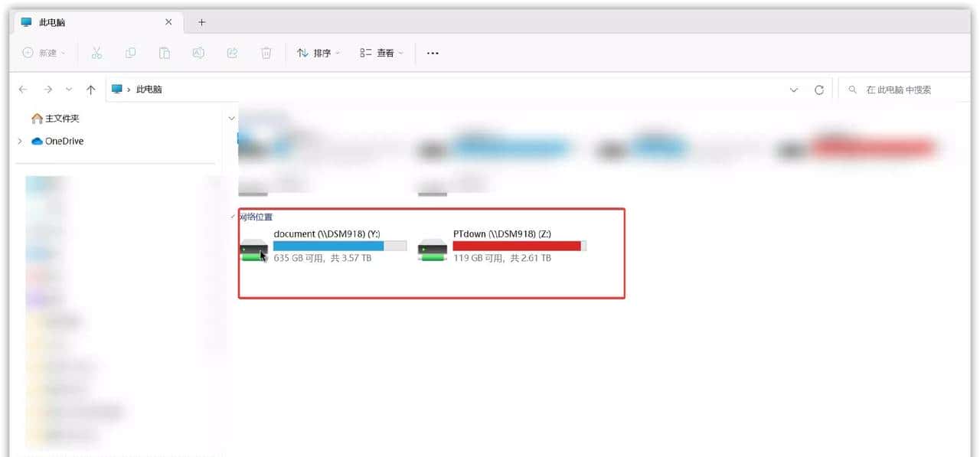Select the PTdown (\\DSM918) (Z:) drive icon
The height and width of the screenshot is (457, 980).
(x=433, y=250)
